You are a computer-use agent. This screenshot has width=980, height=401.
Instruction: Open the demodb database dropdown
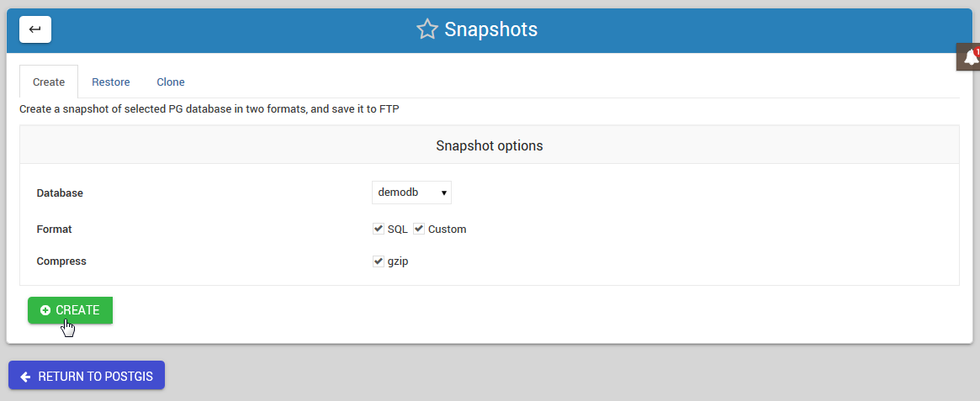point(411,193)
